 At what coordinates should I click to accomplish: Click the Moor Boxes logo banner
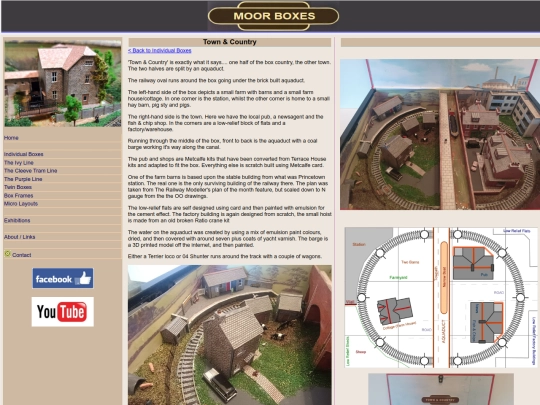(x=273, y=16)
